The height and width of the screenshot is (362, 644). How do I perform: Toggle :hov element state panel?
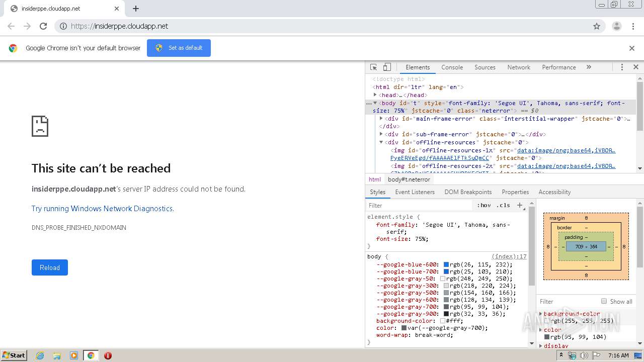pyautogui.click(x=484, y=205)
